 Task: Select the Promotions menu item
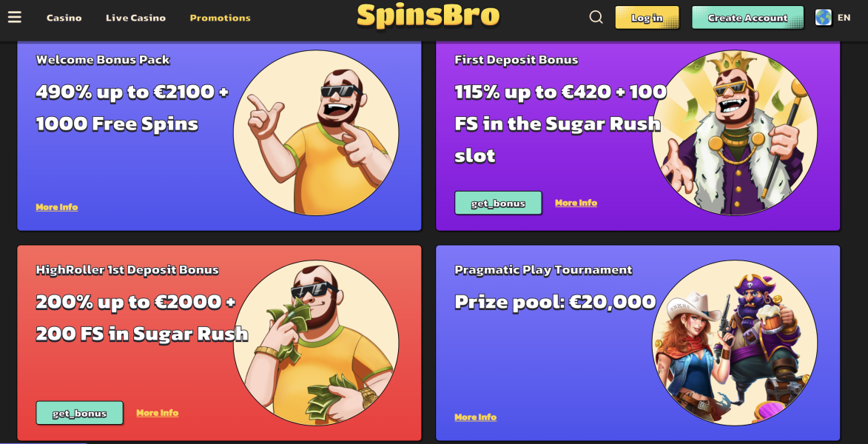[221, 18]
